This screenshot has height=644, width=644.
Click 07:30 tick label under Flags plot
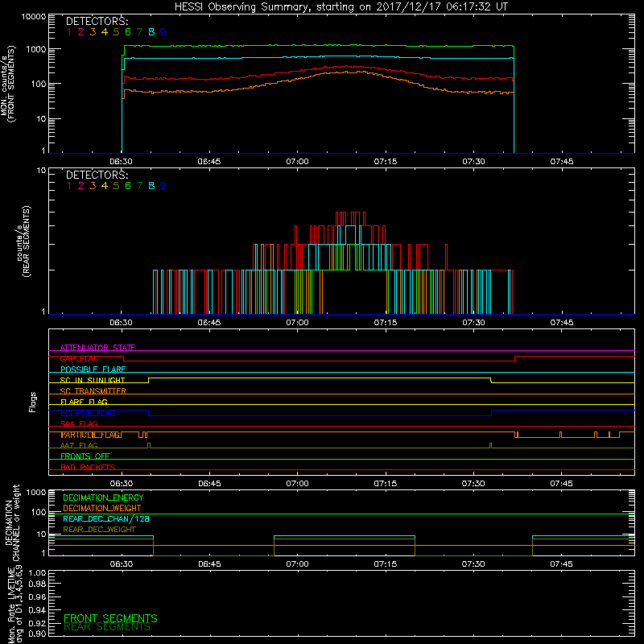(x=473, y=484)
